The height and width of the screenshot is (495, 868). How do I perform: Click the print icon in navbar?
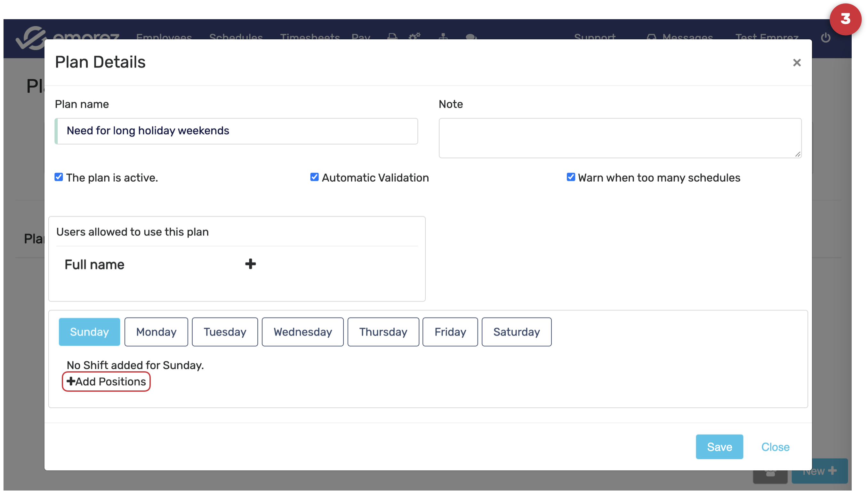392,36
